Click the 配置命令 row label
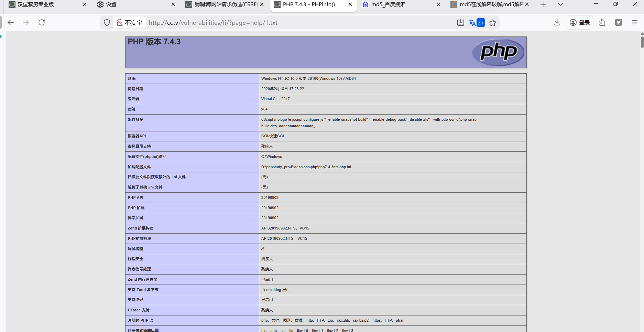 tap(135, 119)
